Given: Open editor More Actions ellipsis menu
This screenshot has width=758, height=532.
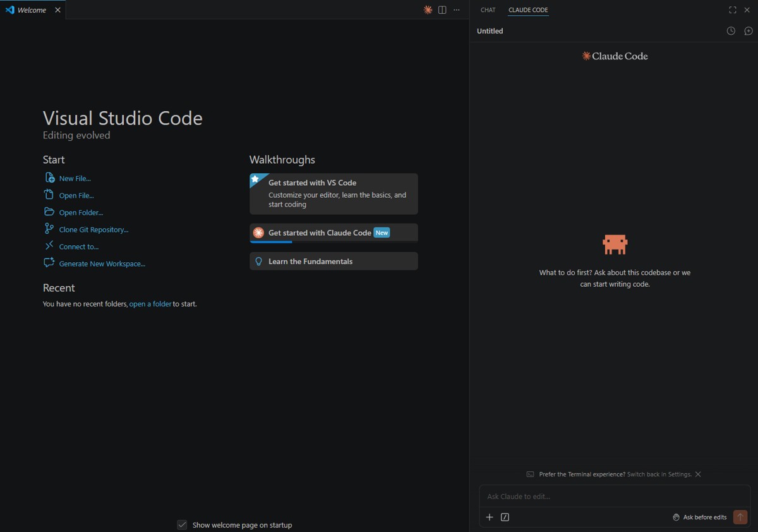Looking at the screenshot, I should (x=457, y=10).
